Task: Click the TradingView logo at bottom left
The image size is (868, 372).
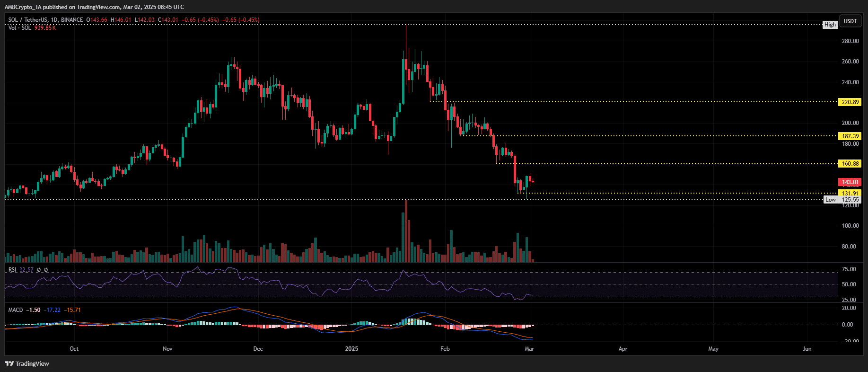Action: pos(27,363)
